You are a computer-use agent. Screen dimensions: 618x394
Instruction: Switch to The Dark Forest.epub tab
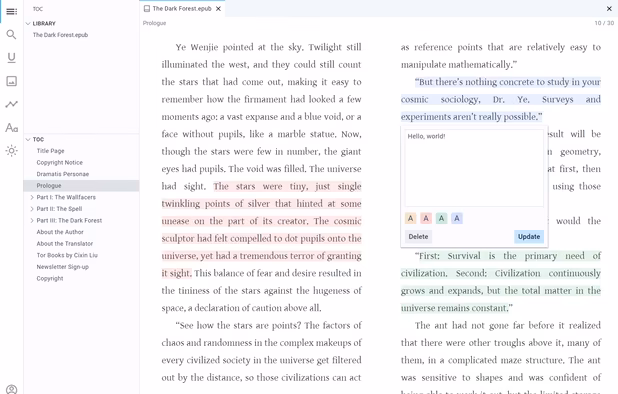182,9
